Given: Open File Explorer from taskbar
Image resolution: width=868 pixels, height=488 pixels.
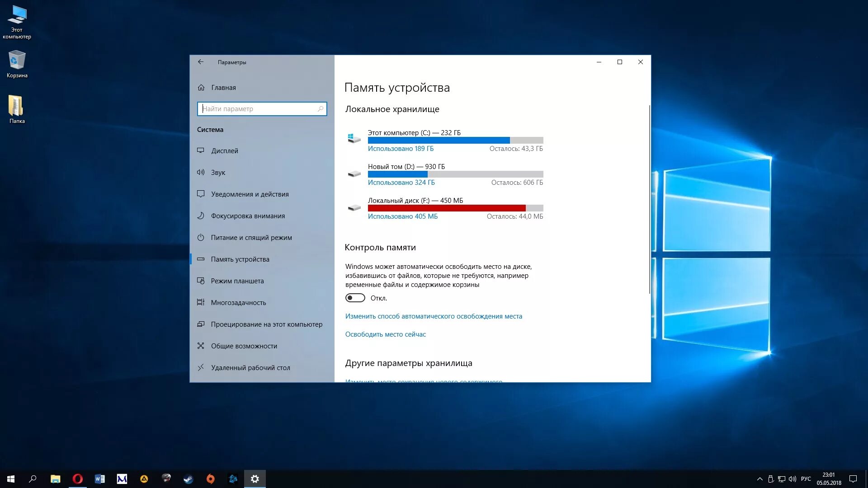Looking at the screenshot, I should tap(55, 479).
